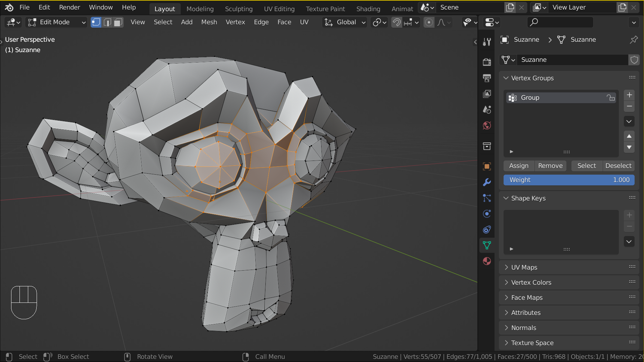
Task: Toggle snapping magnet on
Action: [x=397, y=22]
